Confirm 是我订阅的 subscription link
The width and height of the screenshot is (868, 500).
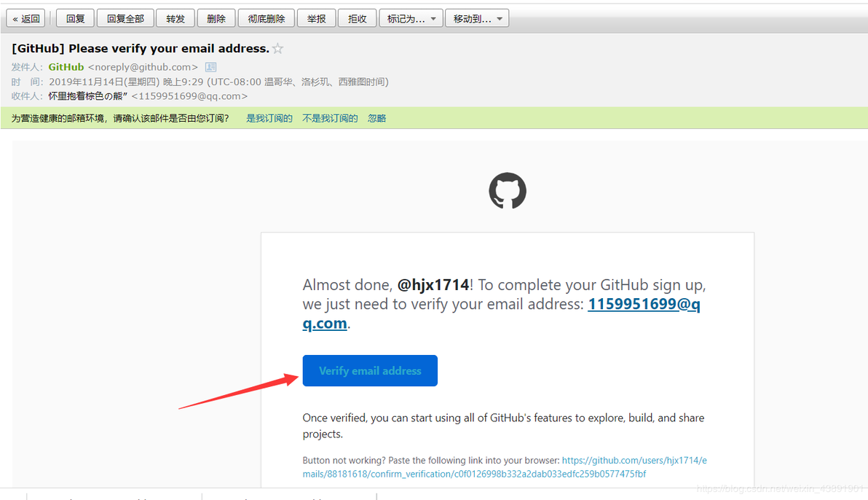point(269,118)
